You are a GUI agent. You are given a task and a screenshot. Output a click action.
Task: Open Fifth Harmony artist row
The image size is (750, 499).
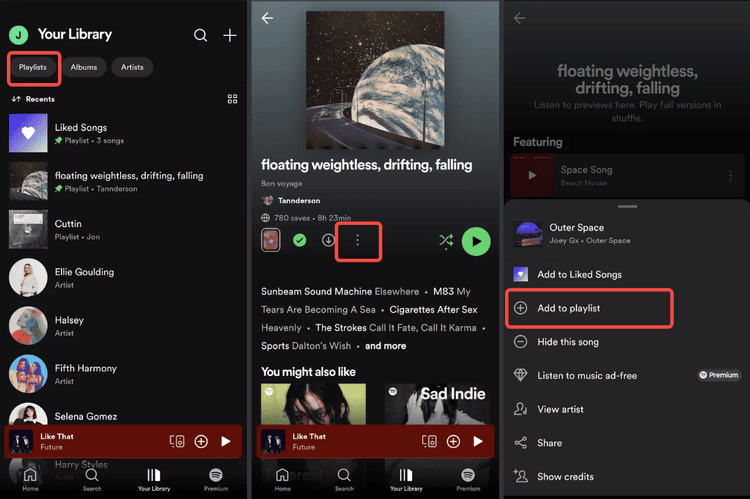tap(124, 374)
